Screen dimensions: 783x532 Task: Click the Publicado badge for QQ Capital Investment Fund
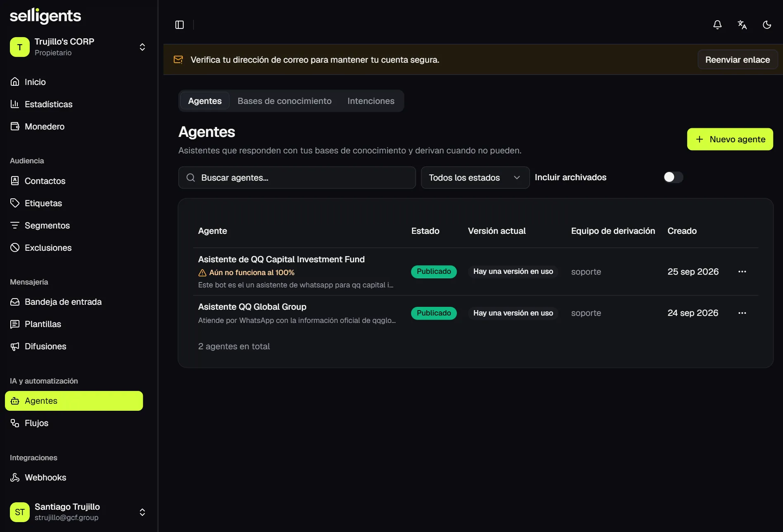click(433, 272)
